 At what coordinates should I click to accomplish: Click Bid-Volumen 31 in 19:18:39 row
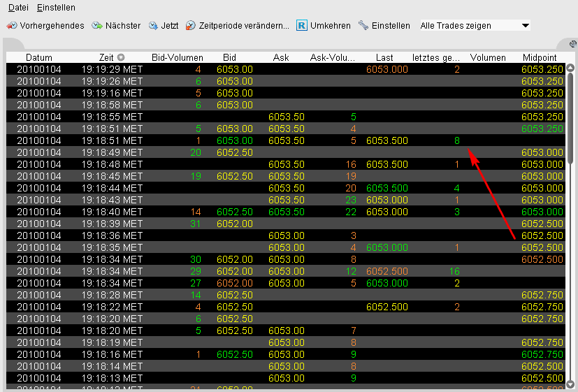point(196,224)
